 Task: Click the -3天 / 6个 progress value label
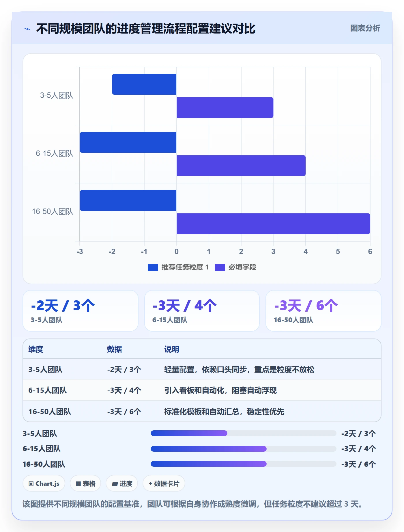click(358, 464)
